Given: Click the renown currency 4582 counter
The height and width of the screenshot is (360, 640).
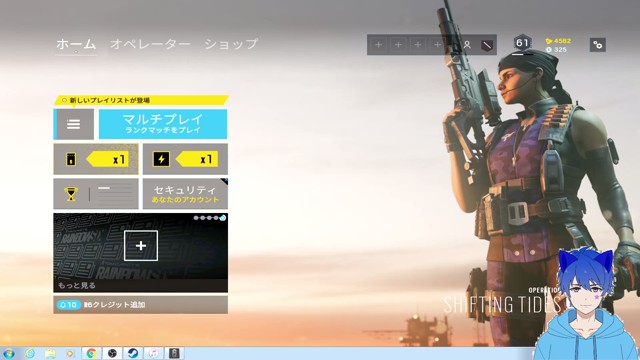Looking at the screenshot, I should [x=558, y=41].
